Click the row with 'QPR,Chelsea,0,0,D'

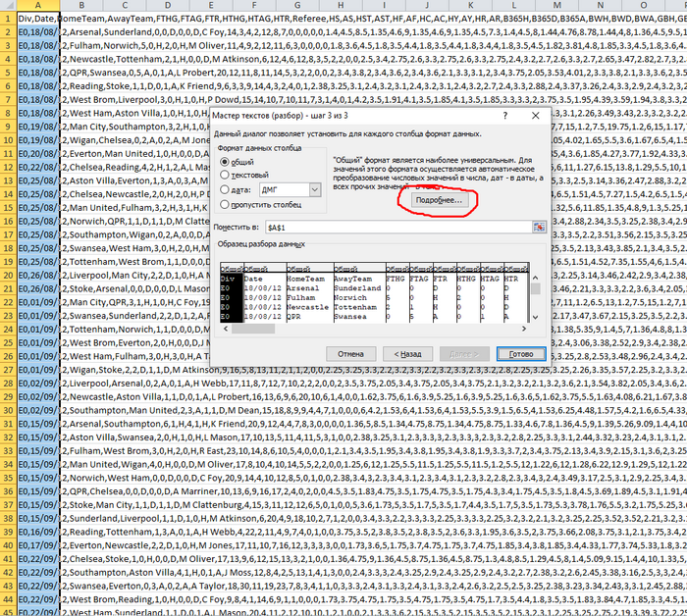coord(352,491)
